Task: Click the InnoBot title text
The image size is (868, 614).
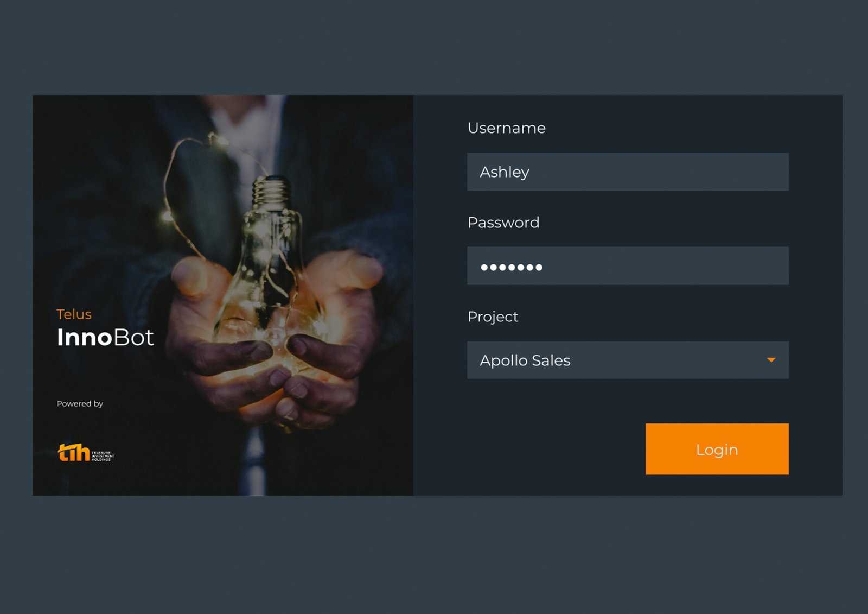Action: tap(105, 338)
